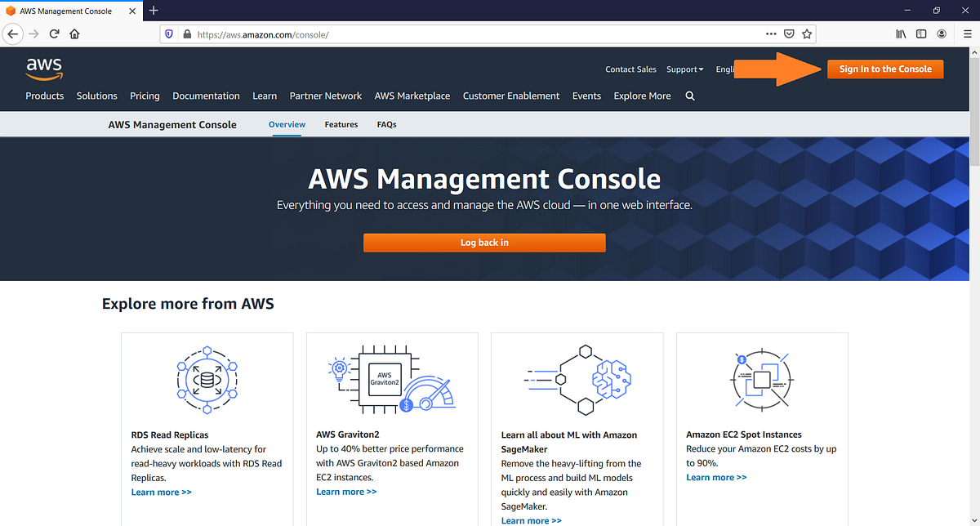Open the Pricing menu item
980x526 pixels.
(145, 96)
